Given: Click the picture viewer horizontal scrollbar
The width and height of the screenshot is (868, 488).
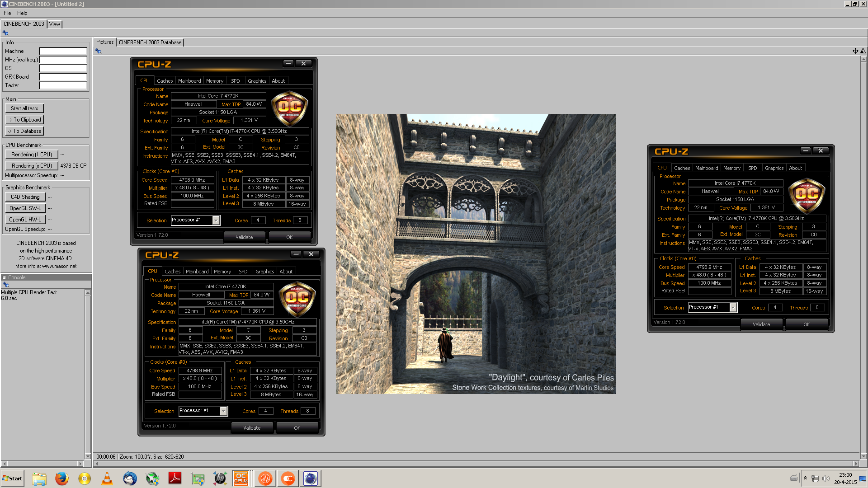Looking at the screenshot, I should click(x=476, y=464).
